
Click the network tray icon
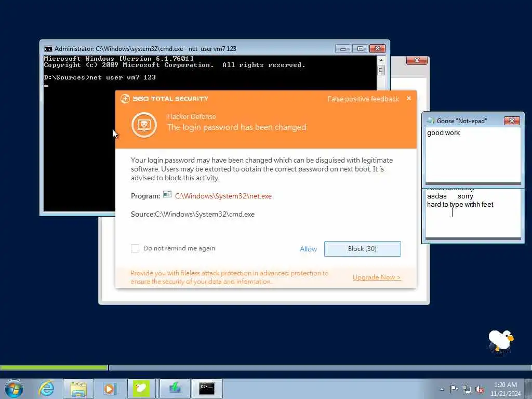pos(467,390)
